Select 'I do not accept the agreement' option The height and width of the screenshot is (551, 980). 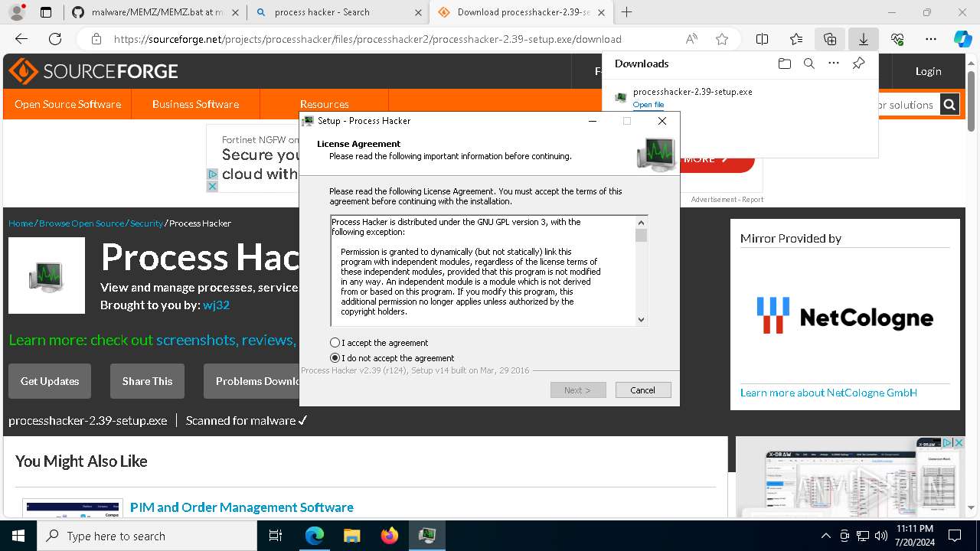(x=335, y=358)
